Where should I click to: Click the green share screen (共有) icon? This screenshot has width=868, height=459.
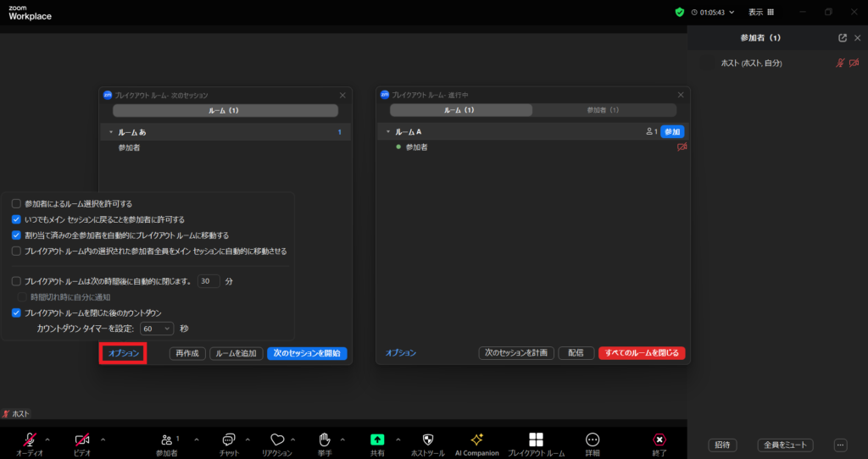377,439
